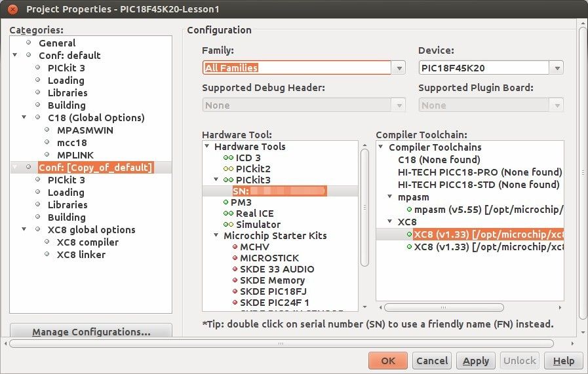588x374 pixels.
Task: Select HI-TECH PICC18-STD (None found)
Action: (x=479, y=185)
